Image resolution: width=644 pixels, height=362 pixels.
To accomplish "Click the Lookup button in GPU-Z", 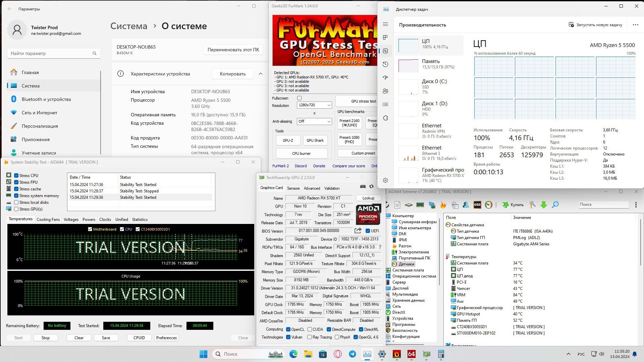I will [368, 198].
